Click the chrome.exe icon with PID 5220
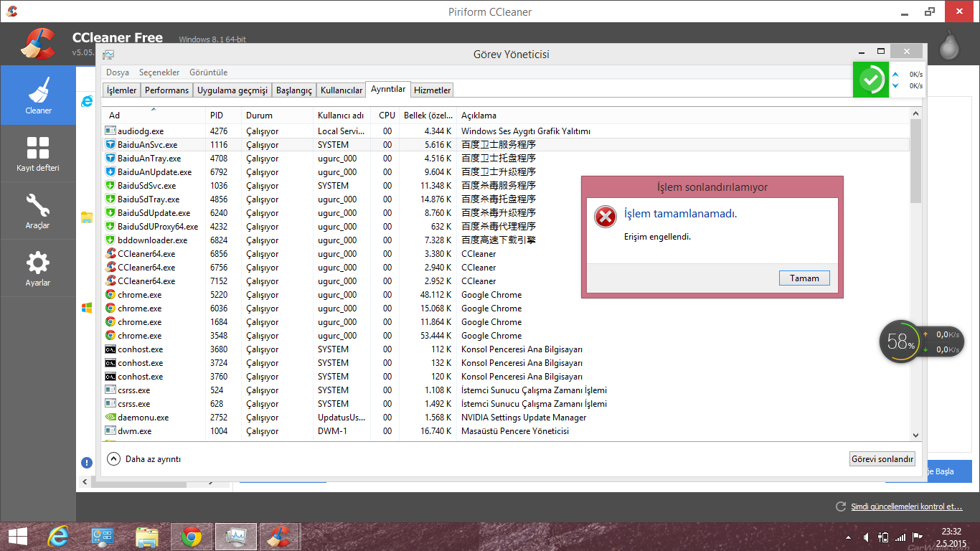Viewport: 980px width, 551px height. (110, 295)
